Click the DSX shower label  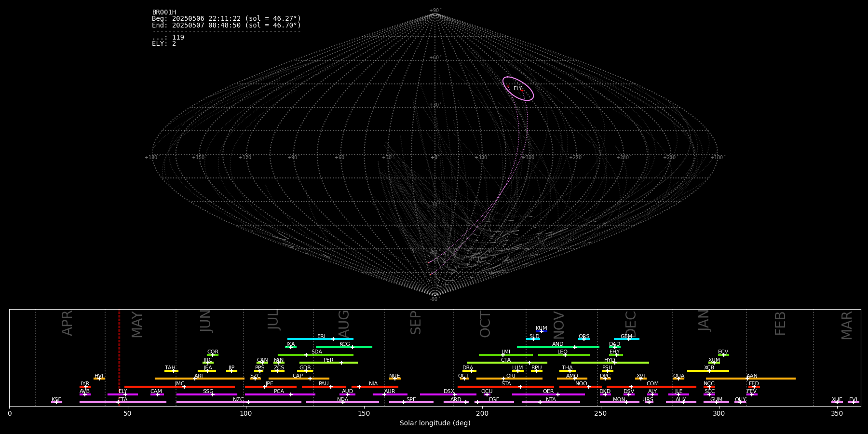tap(449, 391)
